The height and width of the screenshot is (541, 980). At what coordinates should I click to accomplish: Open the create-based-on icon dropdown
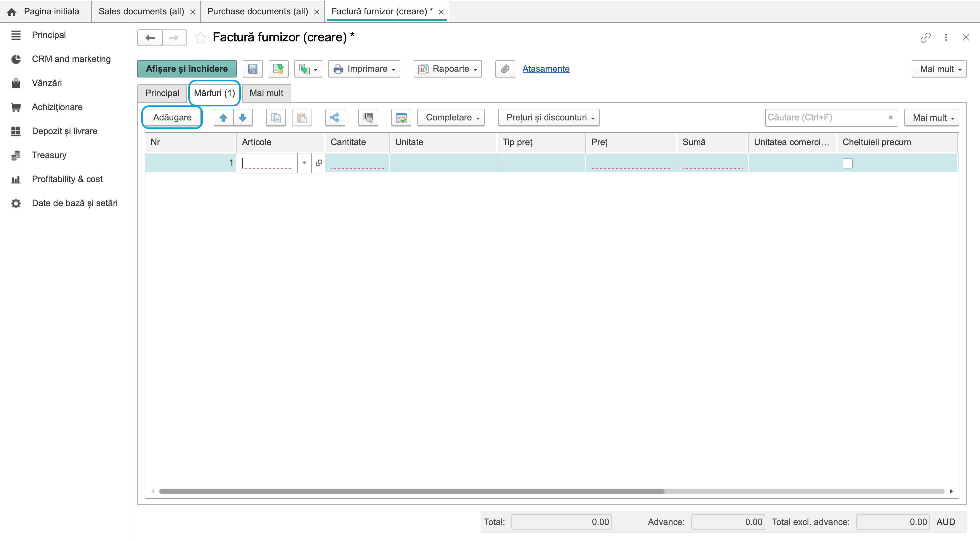(x=308, y=69)
